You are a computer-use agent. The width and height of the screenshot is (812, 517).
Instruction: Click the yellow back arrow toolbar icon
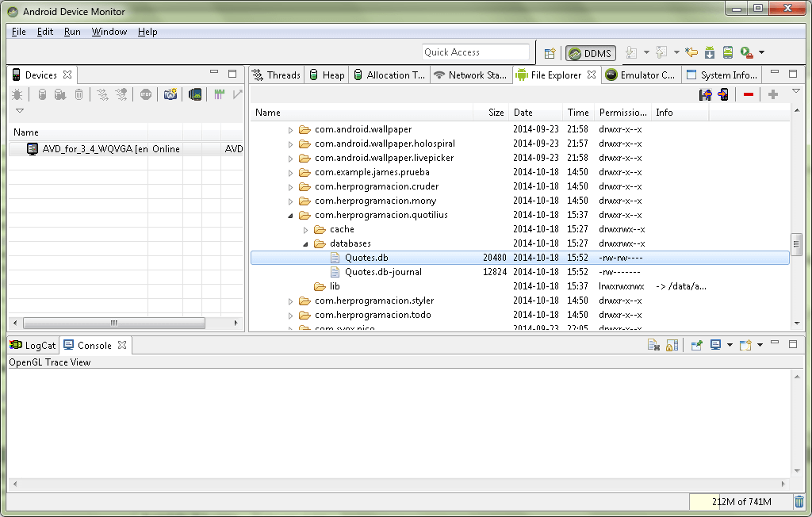point(691,52)
